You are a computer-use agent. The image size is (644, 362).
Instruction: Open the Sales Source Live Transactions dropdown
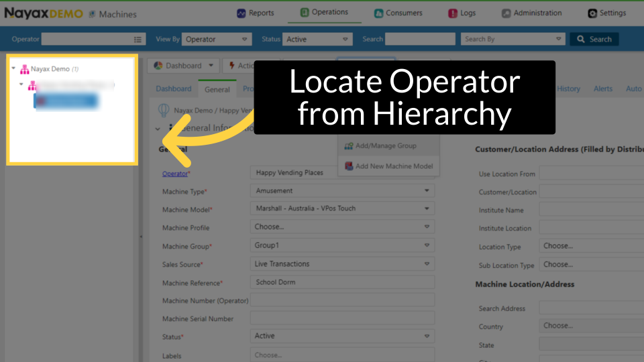click(x=342, y=264)
